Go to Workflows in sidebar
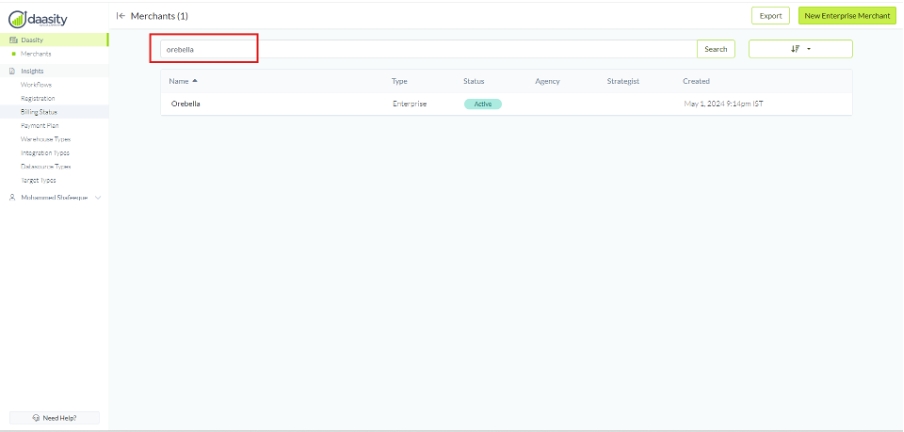This screenshot has height=432, width=904. coord(37,85)
